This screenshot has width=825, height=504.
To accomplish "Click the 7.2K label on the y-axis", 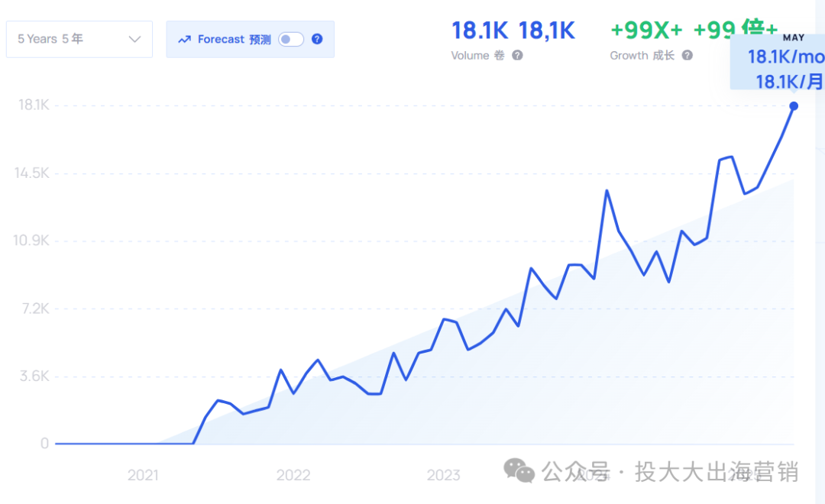I will click(36, 309).
